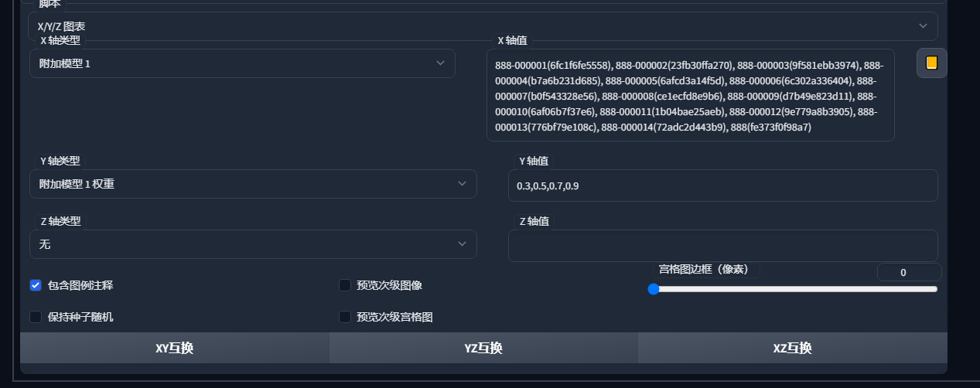Open the 附加模型 1 权重 Y-axis dropdown

(248, 184)
